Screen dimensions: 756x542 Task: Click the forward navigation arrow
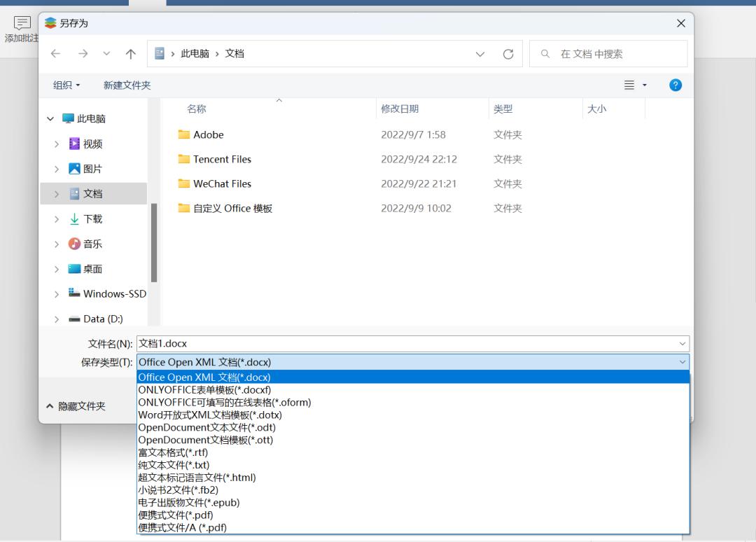pyautogui.click(x=83, y=53)
